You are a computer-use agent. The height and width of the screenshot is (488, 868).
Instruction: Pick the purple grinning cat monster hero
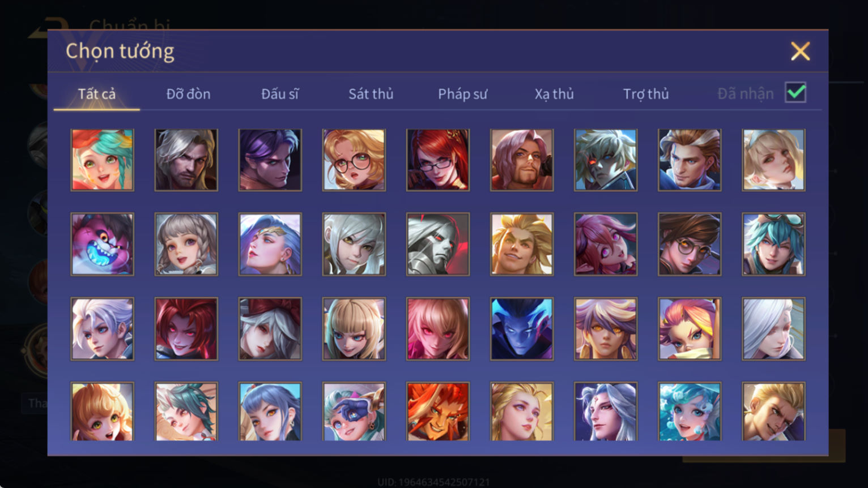[103, 244]
